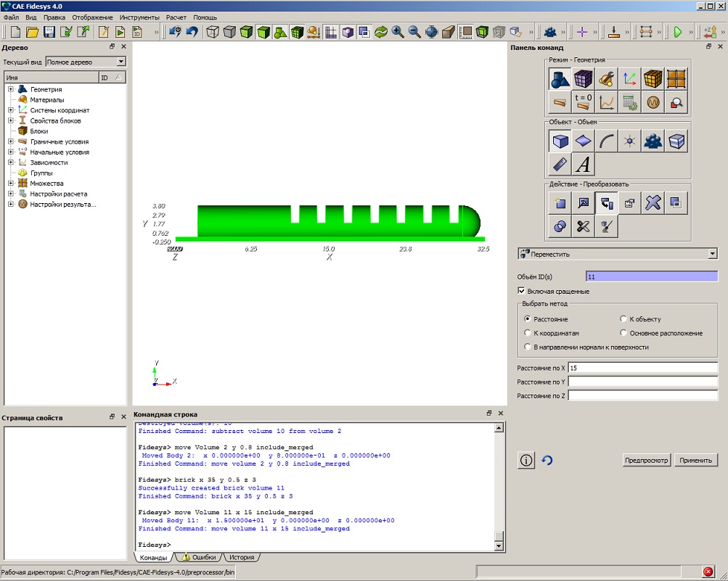Click the command line scrollbar down arrow
This screenshot has width=728, height=581.
pos(499,546)
